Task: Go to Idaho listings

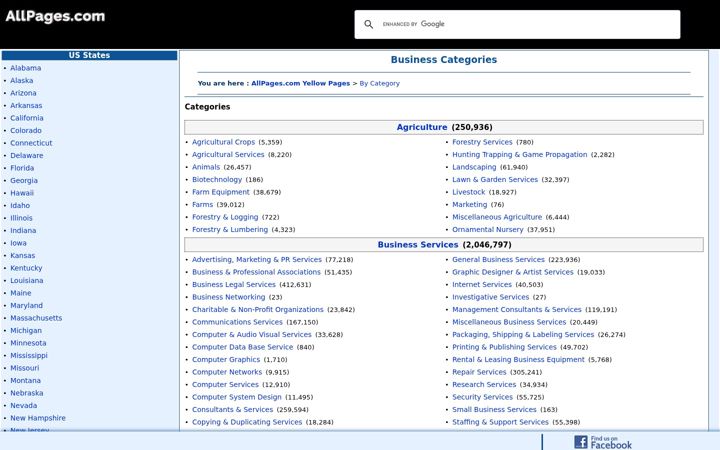Action: pyautogui.click(x=20, y=205)
